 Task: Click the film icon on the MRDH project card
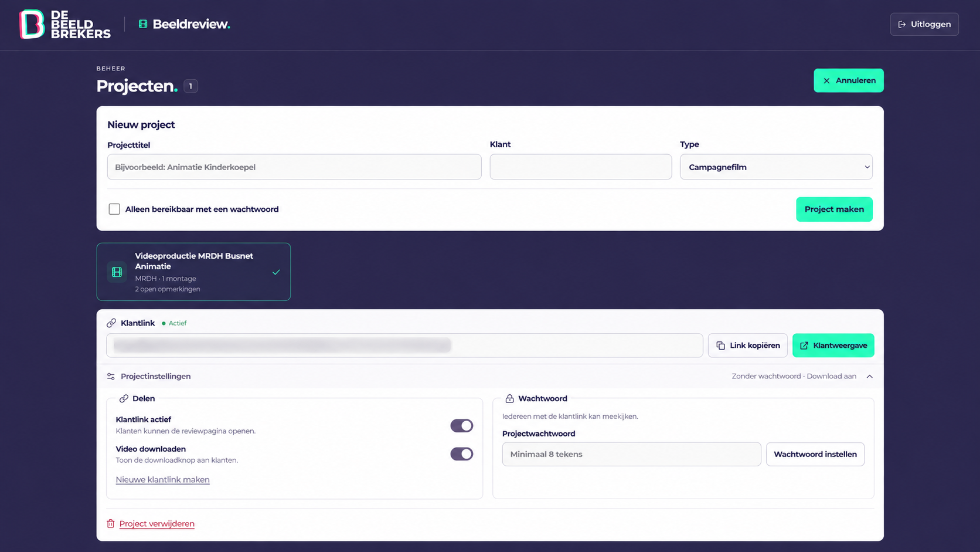tap(117, 272)
